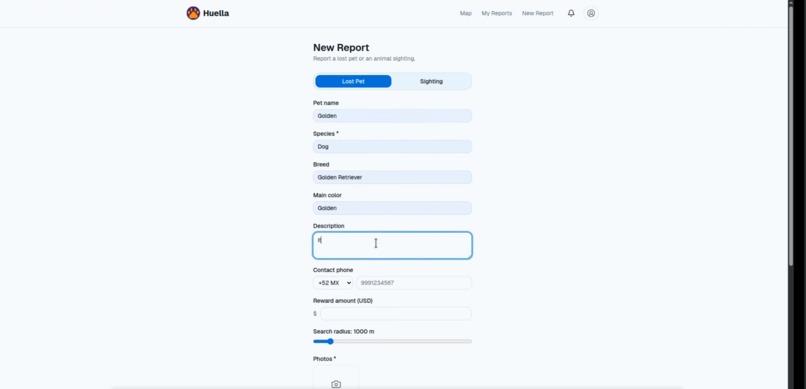Go to Map in the navigation

pyautogui.click(x=466, y=13)
